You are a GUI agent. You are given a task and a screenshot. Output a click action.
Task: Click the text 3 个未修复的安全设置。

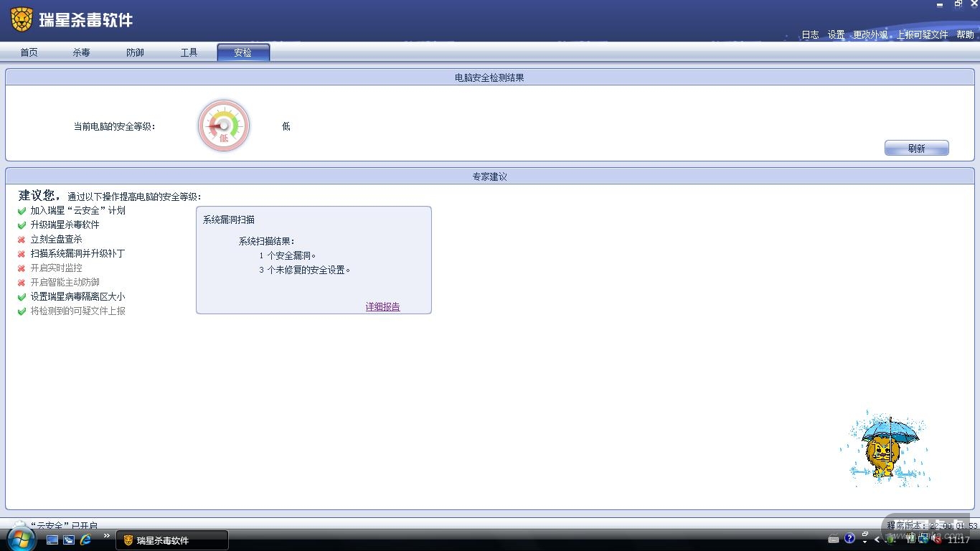pos(305,270)
